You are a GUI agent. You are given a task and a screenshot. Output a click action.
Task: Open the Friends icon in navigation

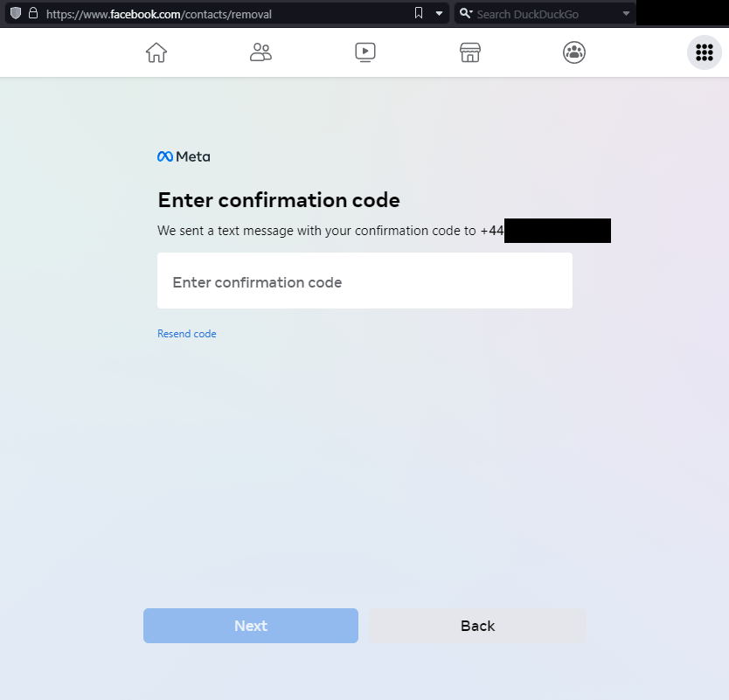pyautogui.click(x=260, y=52)
